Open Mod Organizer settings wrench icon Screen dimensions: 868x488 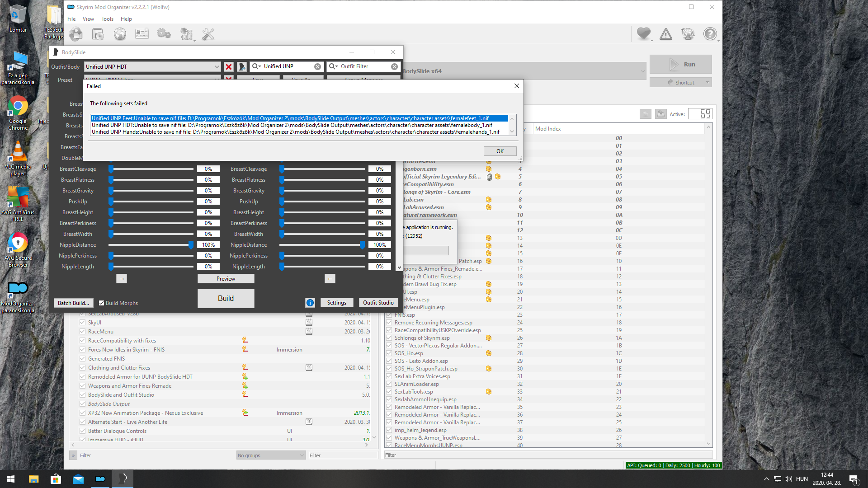(208, 34)
